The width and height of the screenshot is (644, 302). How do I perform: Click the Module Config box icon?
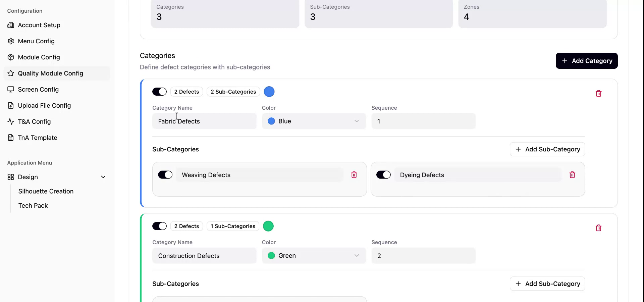pyautogui.click(x=11, y=57)
